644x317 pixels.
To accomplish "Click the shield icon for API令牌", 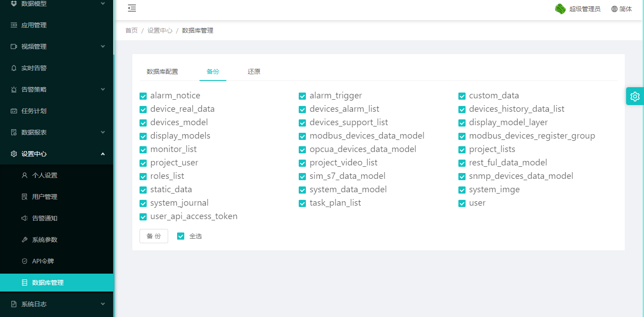I will tap(25, 261).
